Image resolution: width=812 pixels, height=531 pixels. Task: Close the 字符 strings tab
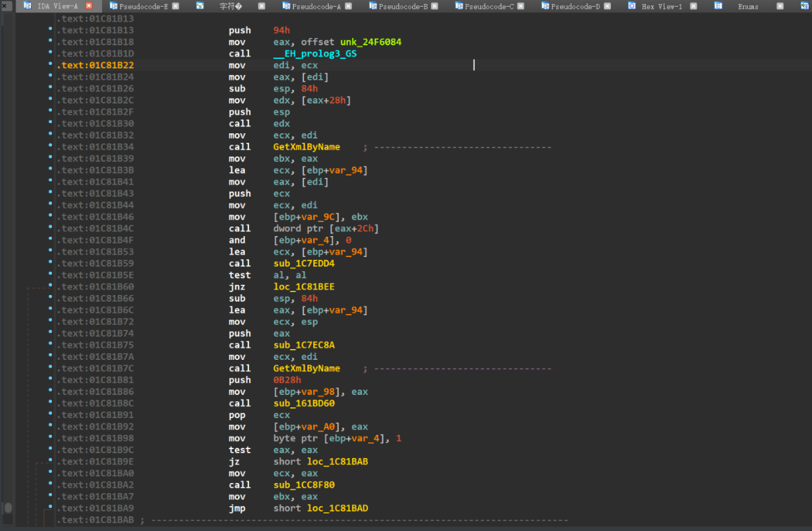pyautogui.click(x=263, y=5)
